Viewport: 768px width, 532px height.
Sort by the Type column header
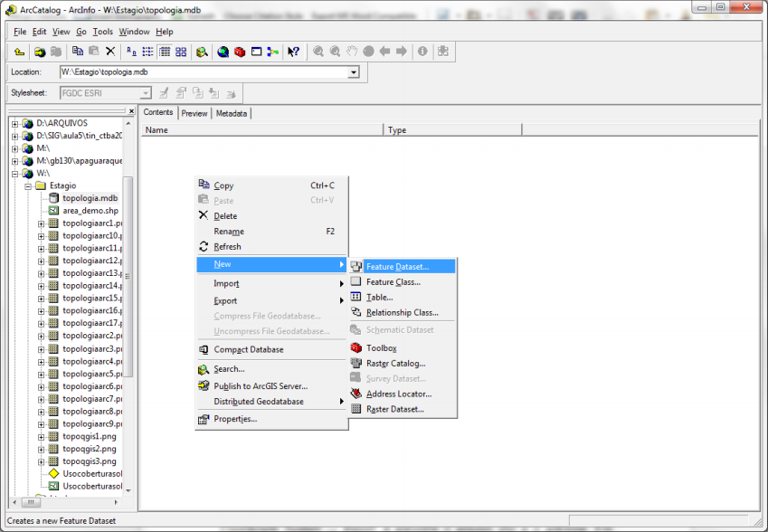[452, 130]
